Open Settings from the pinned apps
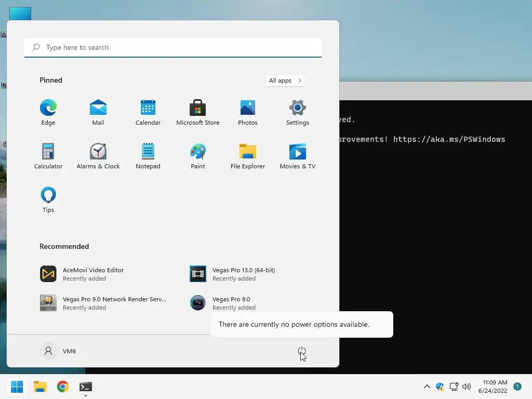 point(298,113)
